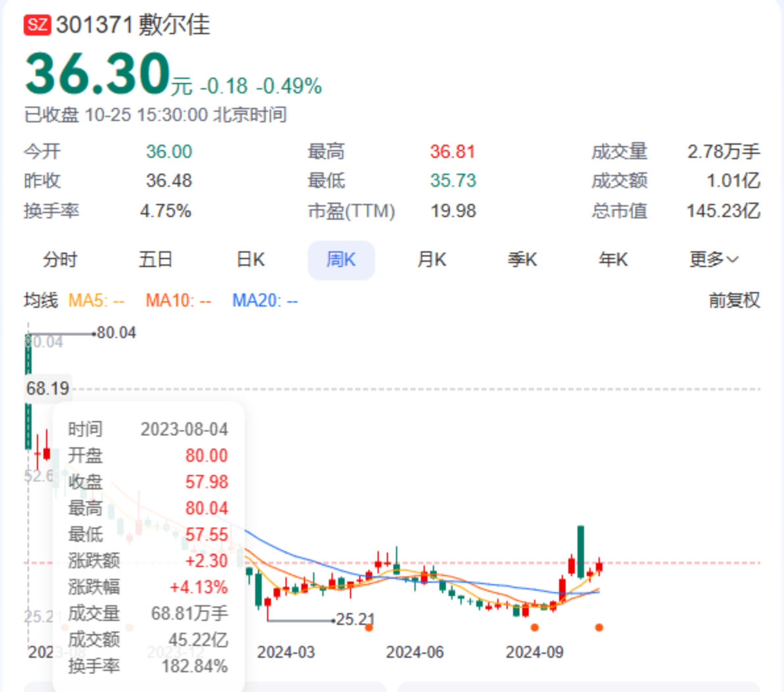Screen dimensions: 784x692
Task: Click the tall green candle right of 2024-09
Action: click(x=581, y=551)
